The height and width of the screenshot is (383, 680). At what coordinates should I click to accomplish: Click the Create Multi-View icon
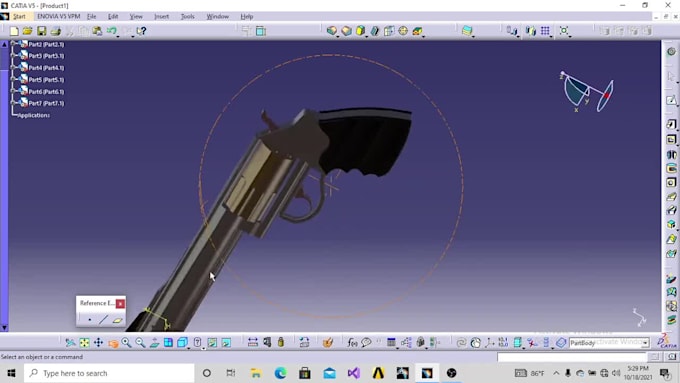[168, 343]
